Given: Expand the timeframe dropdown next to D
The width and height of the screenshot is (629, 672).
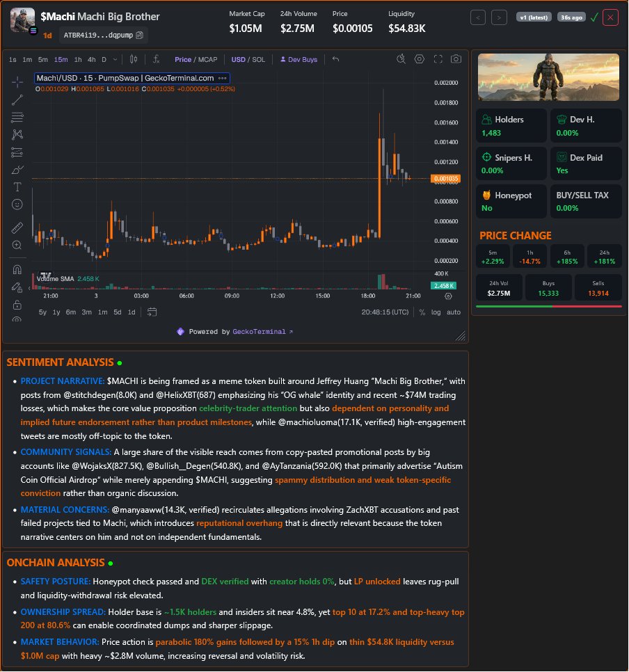Looking at the screenshot, I should (x=115, y=60).
